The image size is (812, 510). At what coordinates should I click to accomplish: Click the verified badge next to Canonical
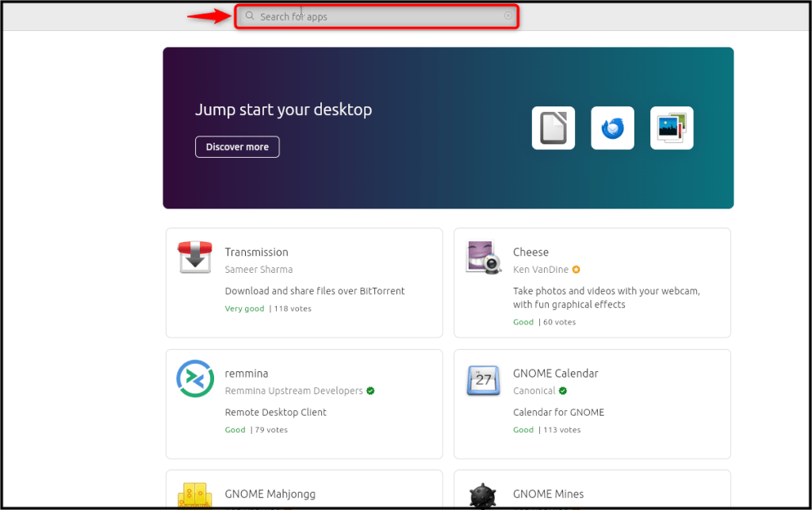click(563, 391)
